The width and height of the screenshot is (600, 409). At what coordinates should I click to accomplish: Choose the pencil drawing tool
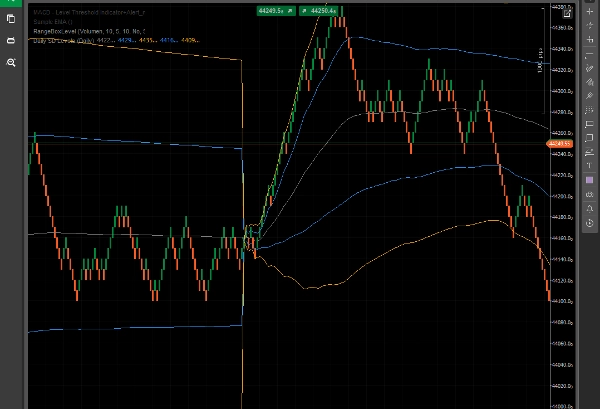(590, 68)
